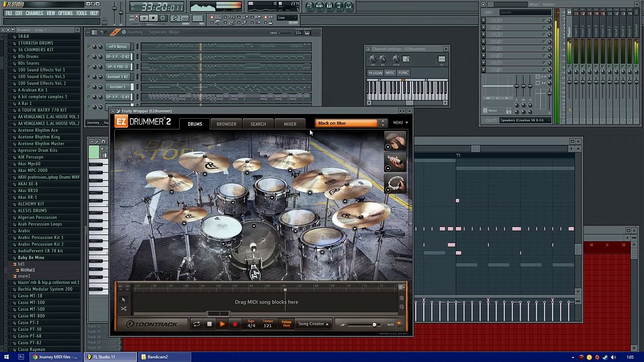644x362 pixels.
Task: Select Baby Be Mine in browser list
Action: pyautogui.click(x=31, y=257)
